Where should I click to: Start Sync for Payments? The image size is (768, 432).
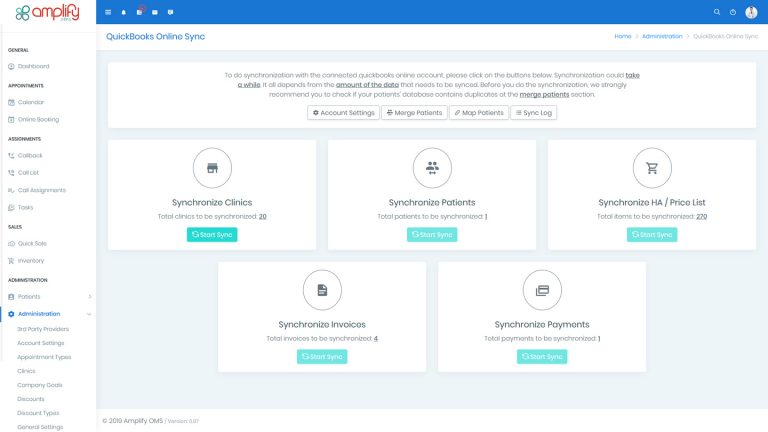tap(542, 357)
